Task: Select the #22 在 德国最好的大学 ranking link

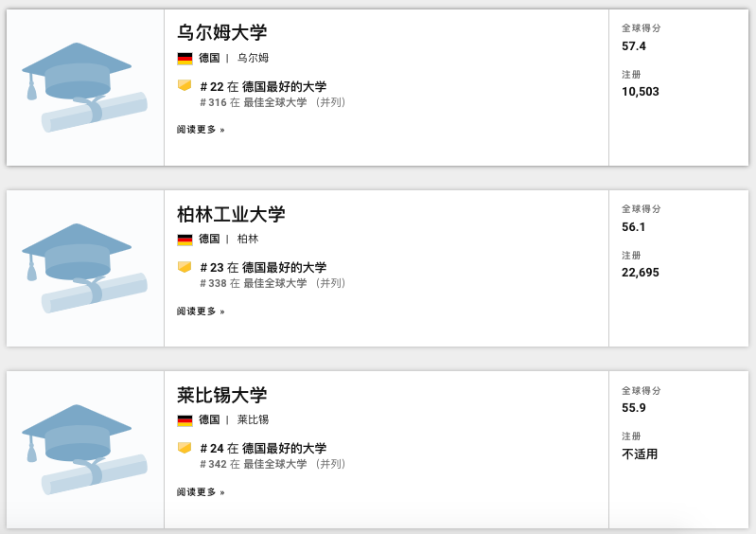Action: coord(263,86)
